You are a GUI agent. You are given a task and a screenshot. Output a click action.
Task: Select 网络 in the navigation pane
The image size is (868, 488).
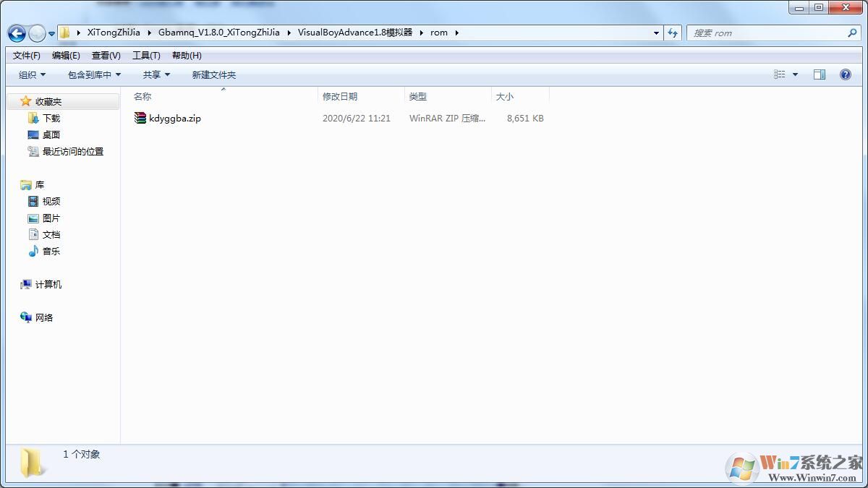click(x=44, y=318)
